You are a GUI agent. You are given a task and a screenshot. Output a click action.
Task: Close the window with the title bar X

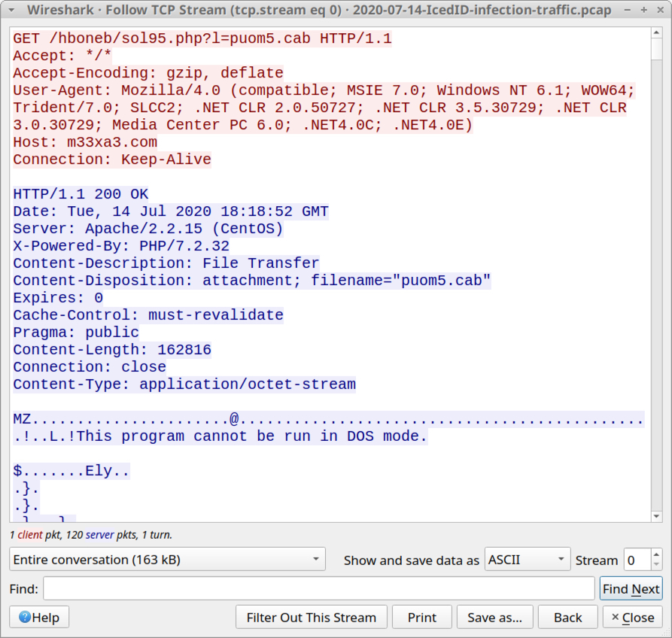pos(661,10)
